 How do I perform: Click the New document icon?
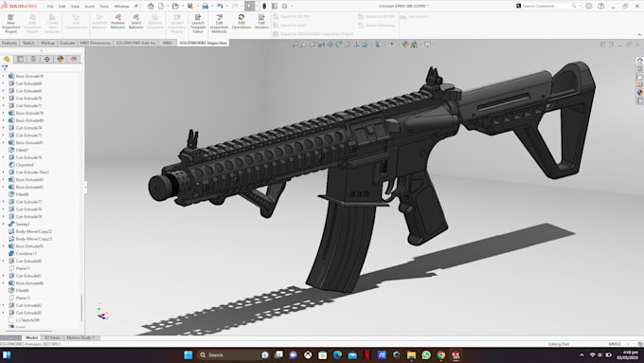[161, 7]
